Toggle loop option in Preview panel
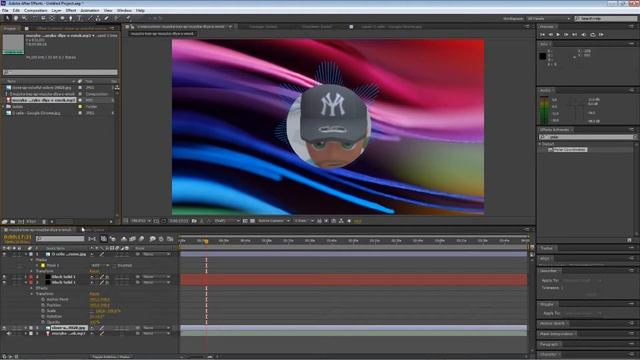Viewport: 640px width, 360px height. coord(593,35)
